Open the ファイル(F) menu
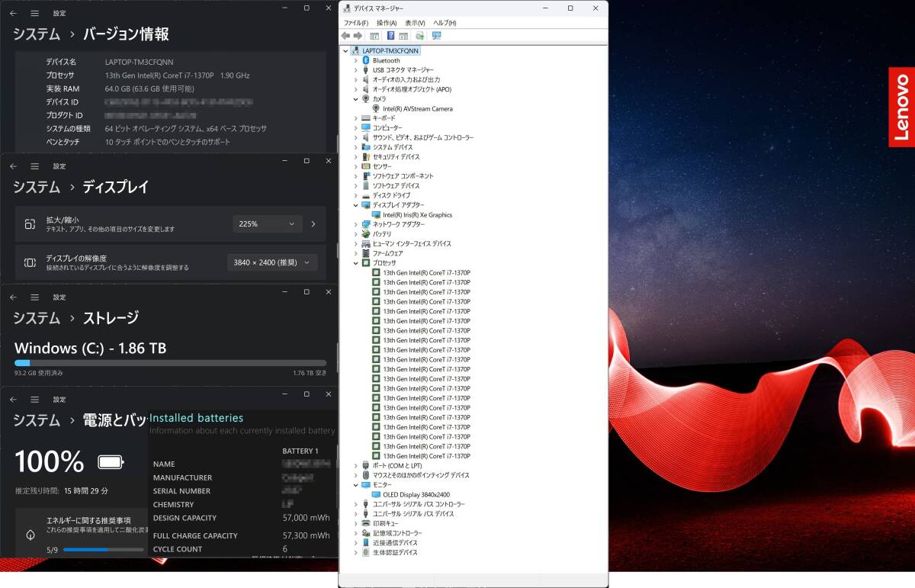 pos(356,23)
